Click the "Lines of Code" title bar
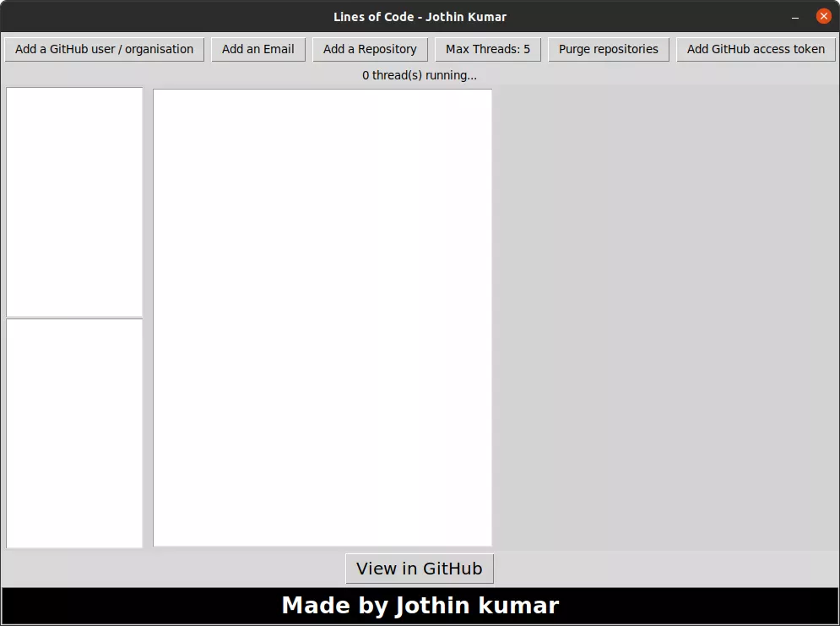This screenshot has width=840, height=626. (x=420, y=16)
